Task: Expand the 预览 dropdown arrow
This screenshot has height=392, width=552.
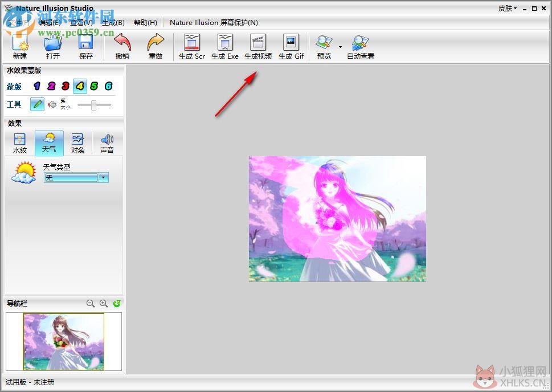Action: (340, 47)
